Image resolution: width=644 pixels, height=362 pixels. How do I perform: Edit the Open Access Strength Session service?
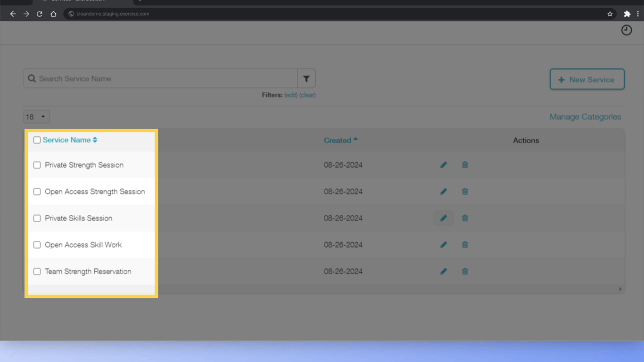(x=444, y=191)
